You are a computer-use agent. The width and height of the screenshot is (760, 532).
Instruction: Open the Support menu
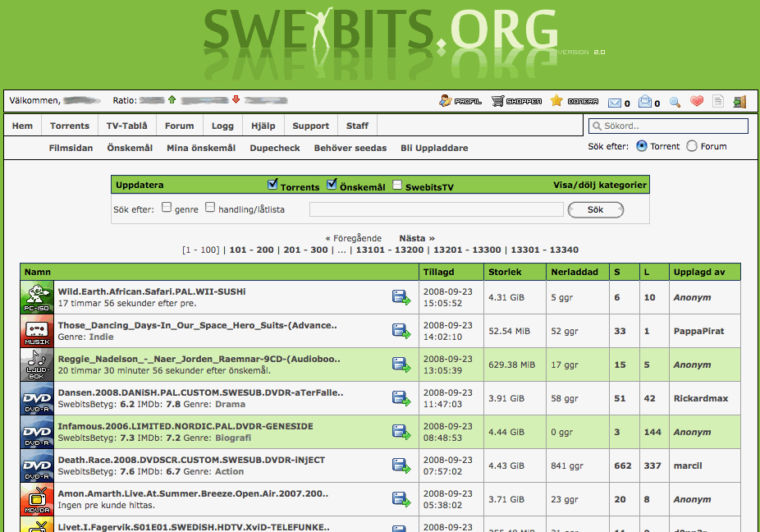click(311, 126)
